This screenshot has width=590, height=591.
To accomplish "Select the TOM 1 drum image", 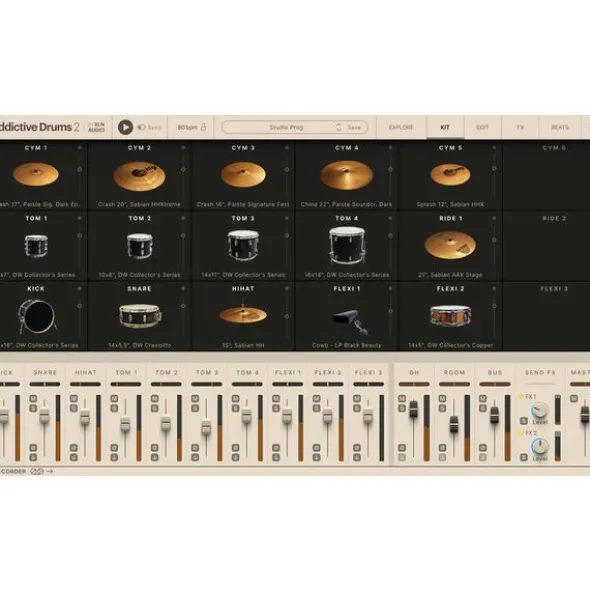I will (36, 245).
